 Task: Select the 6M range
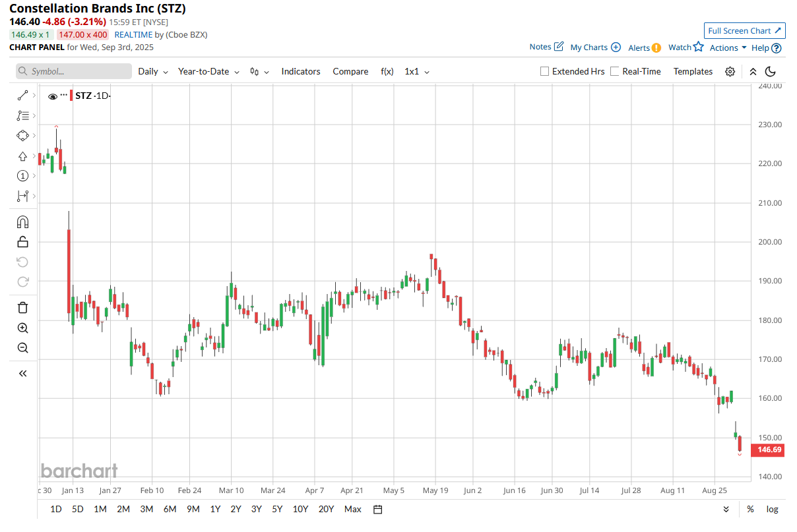coord(170,509)
